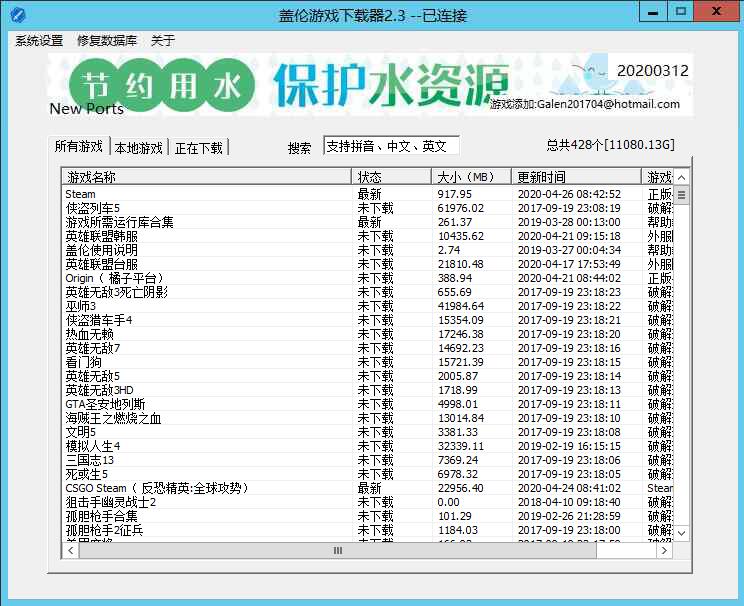This screenshot has height=606, width=744.
Task: Select the 侠盗猎车手4 row
Action: [368, 320]
